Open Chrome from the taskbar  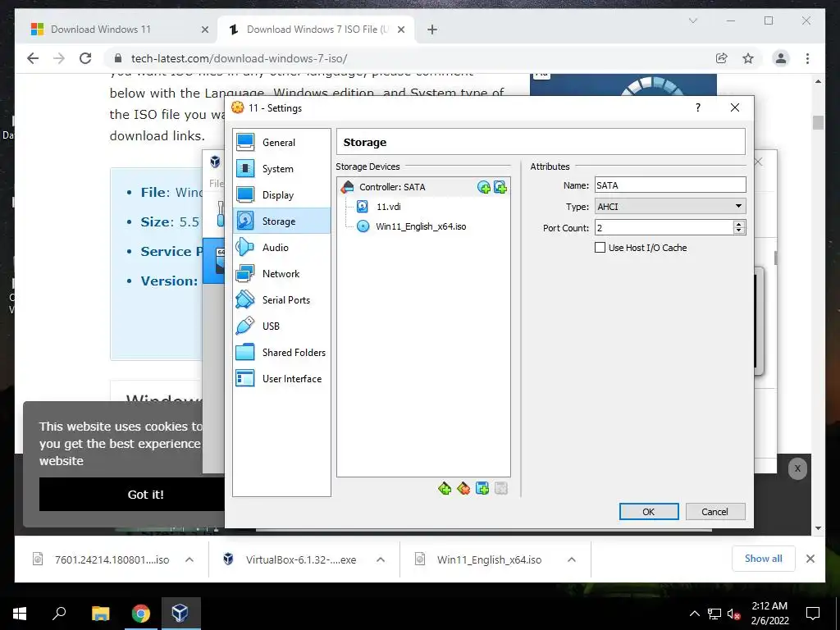pos(141,614)
